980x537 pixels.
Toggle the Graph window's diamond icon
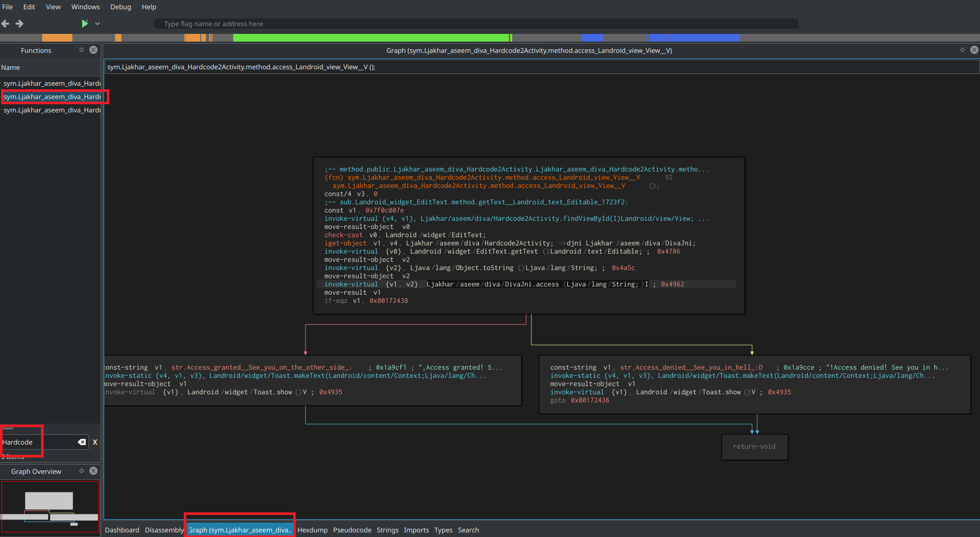click(962, 50)
